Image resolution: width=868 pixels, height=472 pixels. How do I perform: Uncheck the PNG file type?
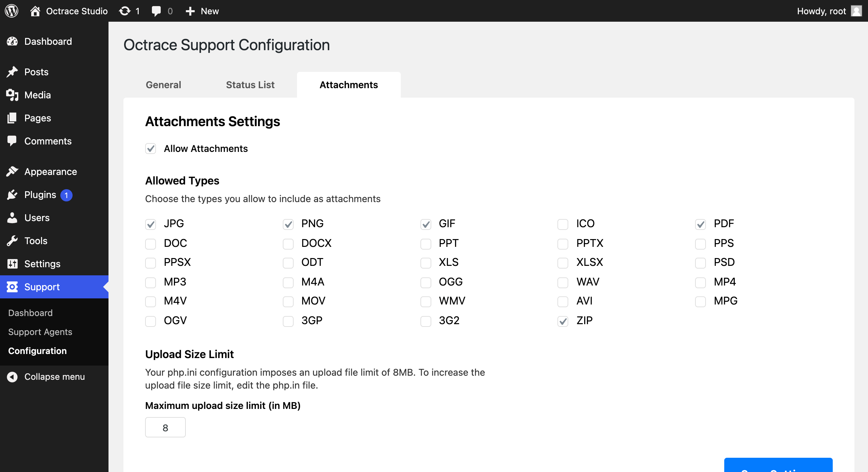(x=288, y=224)
